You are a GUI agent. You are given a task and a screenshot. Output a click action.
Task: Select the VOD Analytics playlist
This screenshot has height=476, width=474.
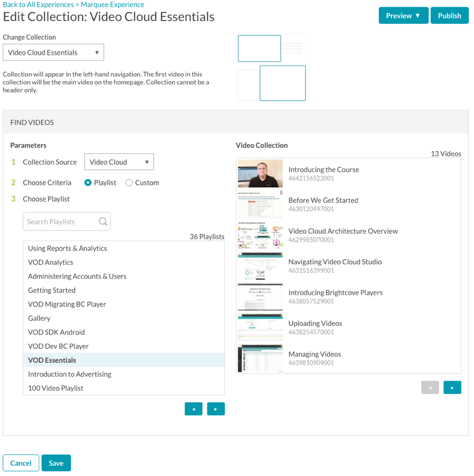tap(124, 262)
